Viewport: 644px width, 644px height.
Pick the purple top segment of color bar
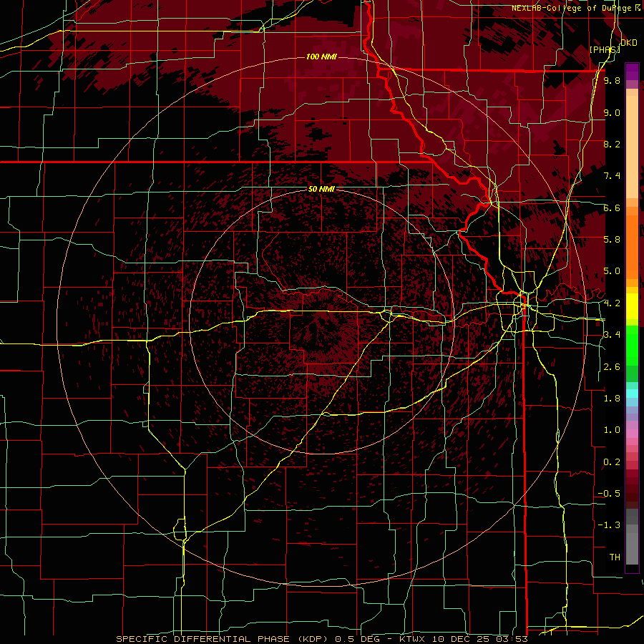[x=632, y=72]
